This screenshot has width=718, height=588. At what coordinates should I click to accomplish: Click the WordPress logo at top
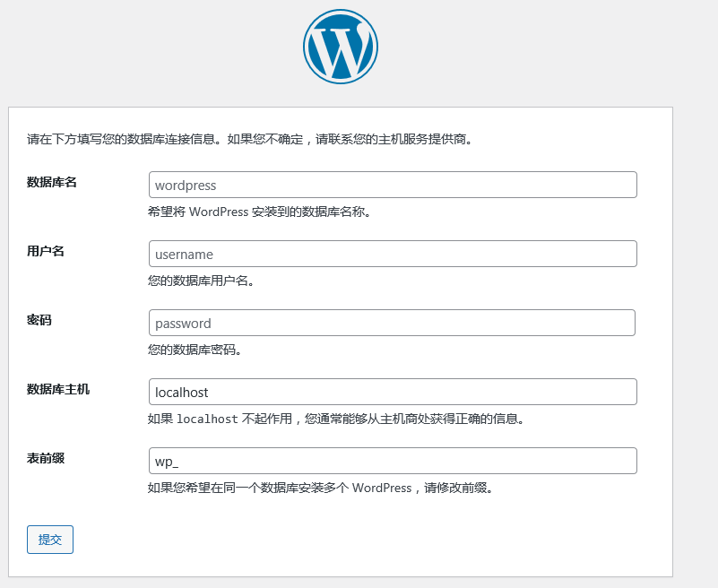point(341,47)
